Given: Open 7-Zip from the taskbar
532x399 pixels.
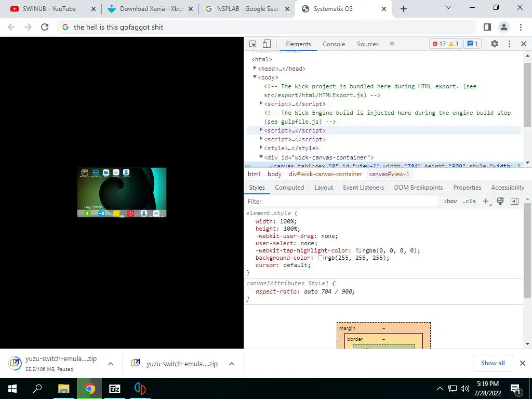Looking at the screenshot, I should pyautogui.click(x=114, y=389).
